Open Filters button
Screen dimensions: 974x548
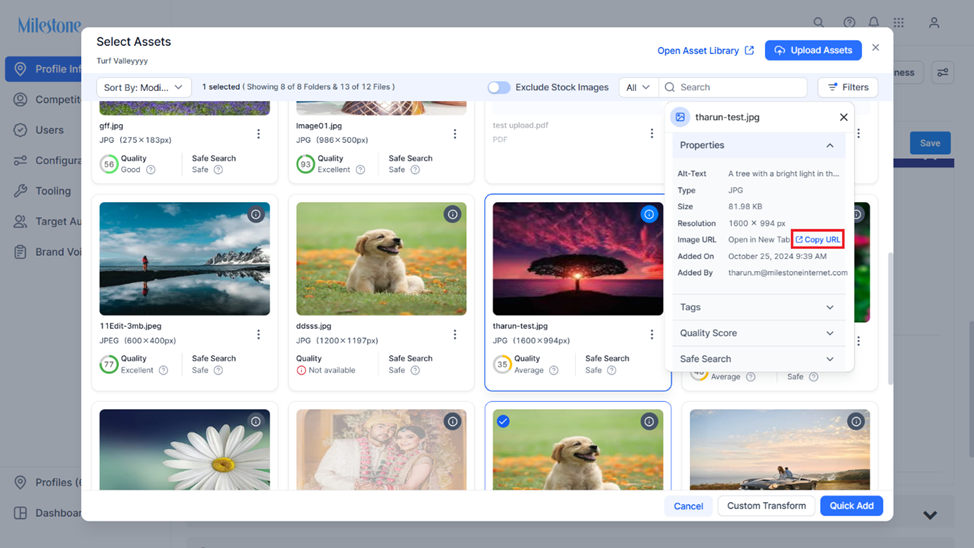(x=848, y=88)
